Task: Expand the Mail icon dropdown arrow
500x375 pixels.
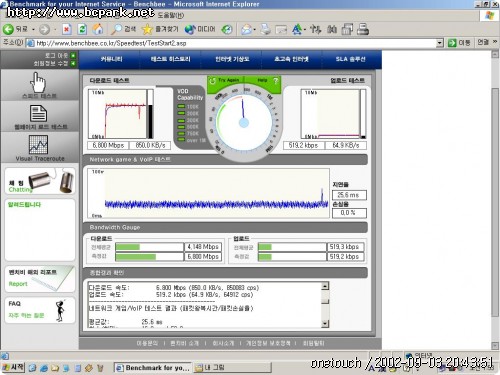Action: pyautogui.click(x=255, y=30)
